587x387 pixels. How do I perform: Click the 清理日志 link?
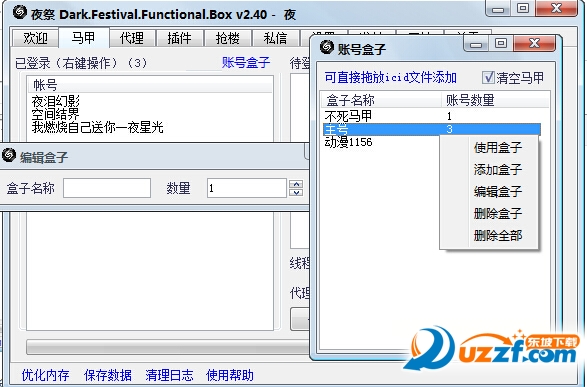click(169, 375)
